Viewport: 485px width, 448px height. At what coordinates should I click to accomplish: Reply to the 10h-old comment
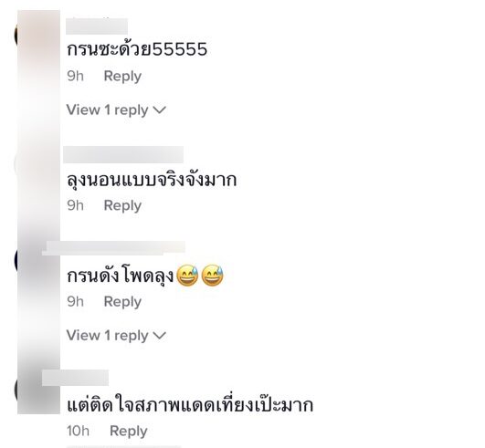(x=129, y=432)
